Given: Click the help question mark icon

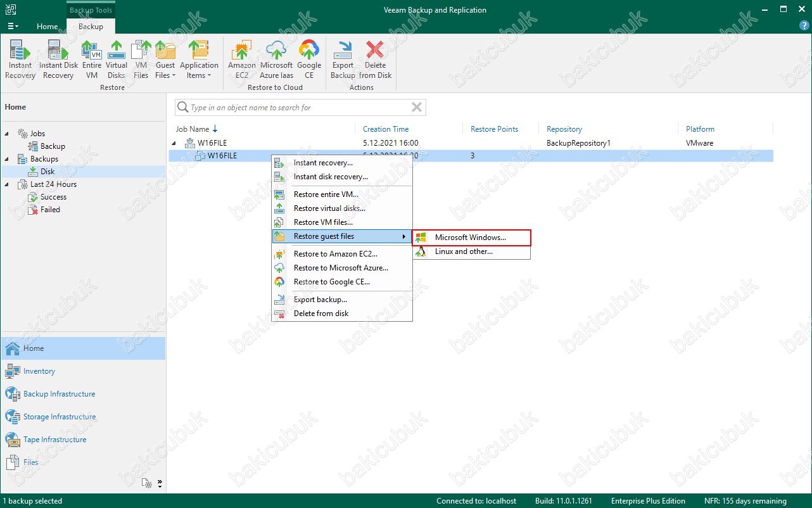Looking at the screenshot, I should [804, 26].
